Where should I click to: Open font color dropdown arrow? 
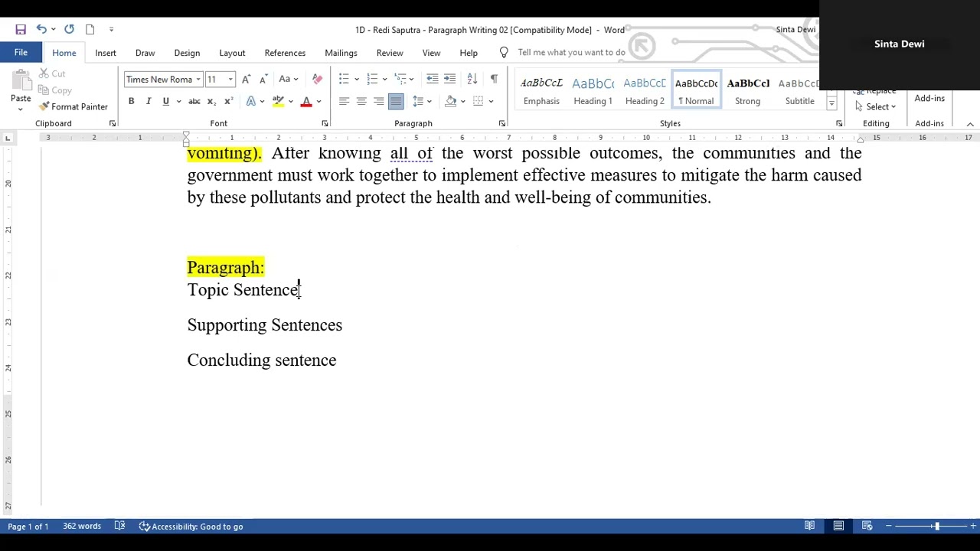318,101
